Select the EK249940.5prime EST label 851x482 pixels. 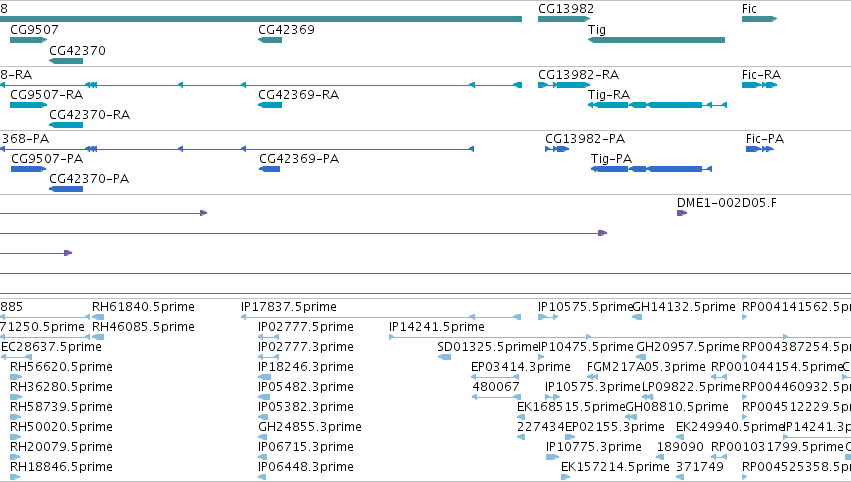coord(730,427)
